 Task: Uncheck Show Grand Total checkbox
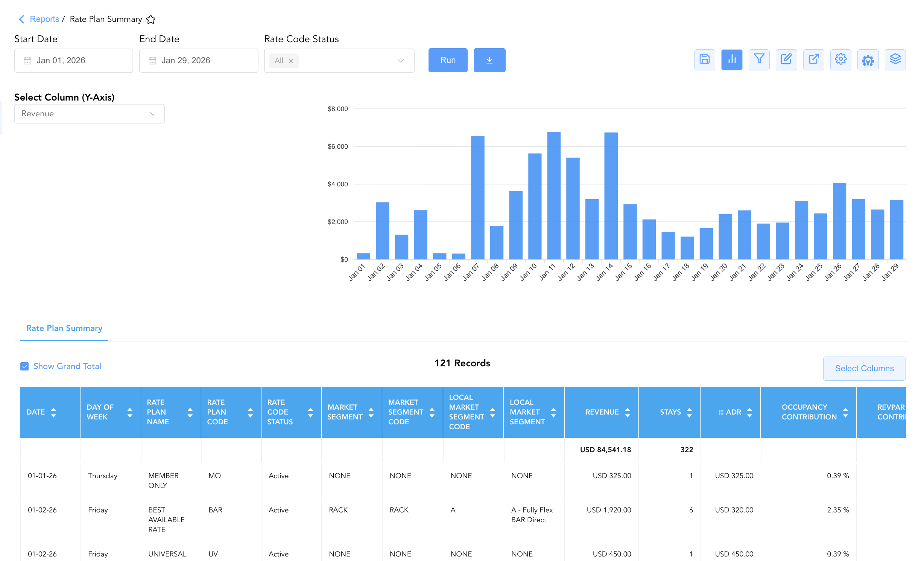click(24, 366)
